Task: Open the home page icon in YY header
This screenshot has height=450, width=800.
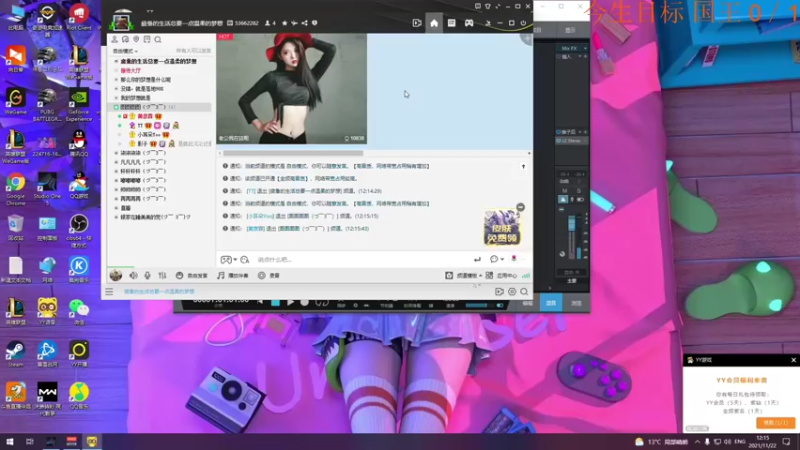Action: click(434, 23)
